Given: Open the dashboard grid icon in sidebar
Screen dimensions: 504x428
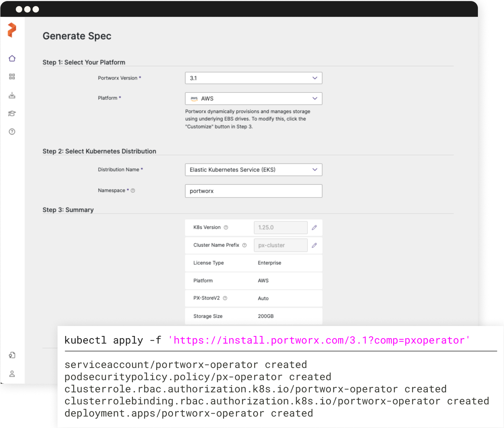Looking at the screenshot, I should tap(12, 77).
